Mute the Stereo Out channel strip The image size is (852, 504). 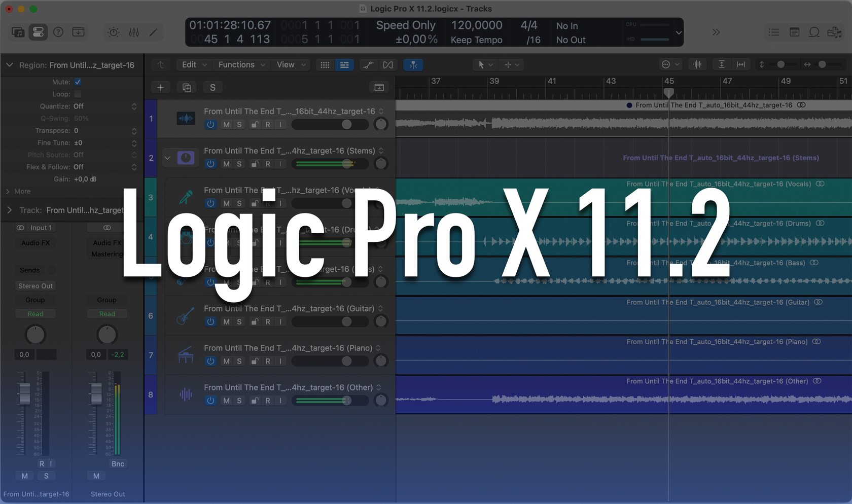click(96, 476)
